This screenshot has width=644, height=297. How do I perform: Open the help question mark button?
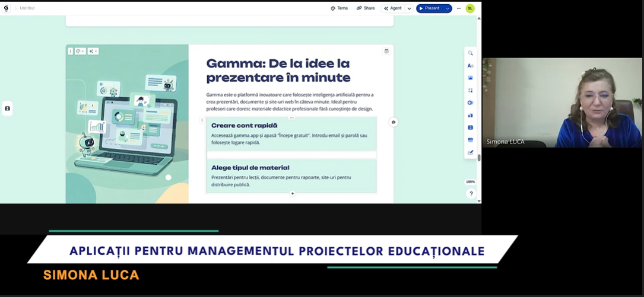coord(471,194)
